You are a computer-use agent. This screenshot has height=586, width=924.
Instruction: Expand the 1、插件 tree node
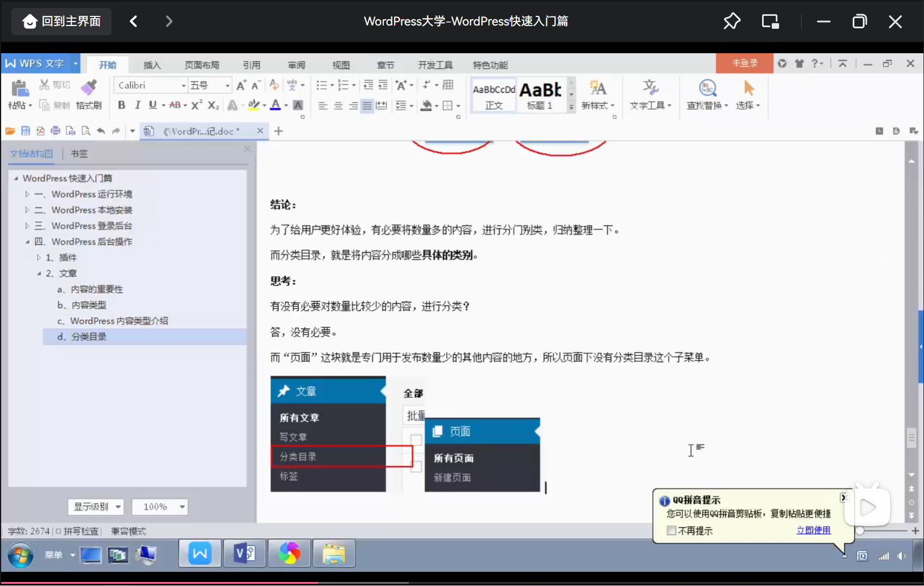click(38, 258)
